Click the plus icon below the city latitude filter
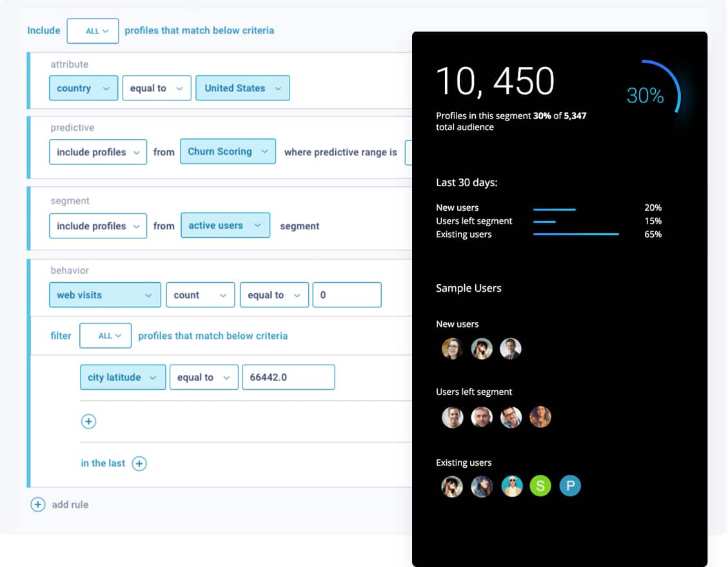The width and height of the screenshot is (728, 567). pyautogui.click(x=89, y=421)
